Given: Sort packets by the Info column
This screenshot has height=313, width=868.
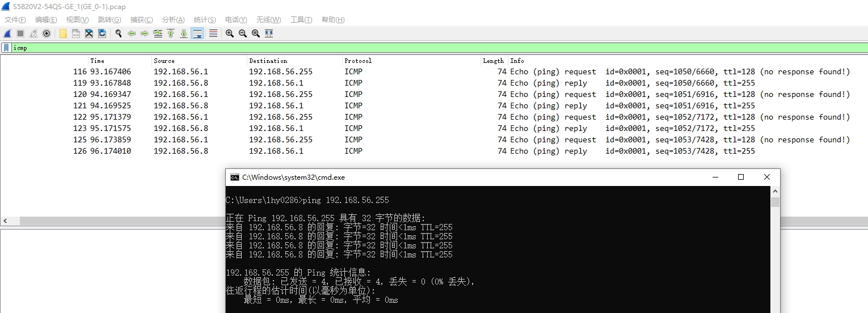Looking at the screenshot, I should coord(688,61).
